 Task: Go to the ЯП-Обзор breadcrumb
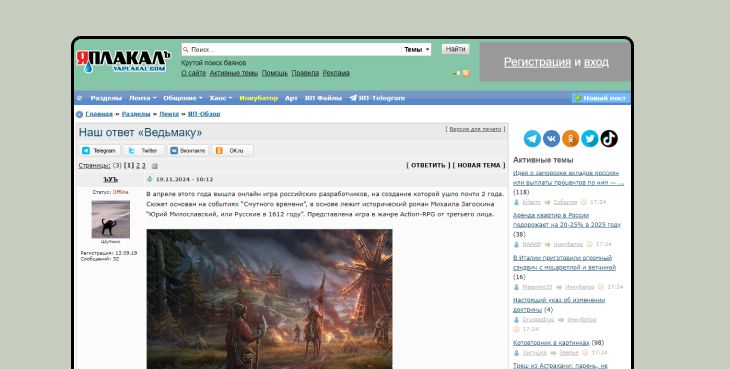[x=204, y=114]
